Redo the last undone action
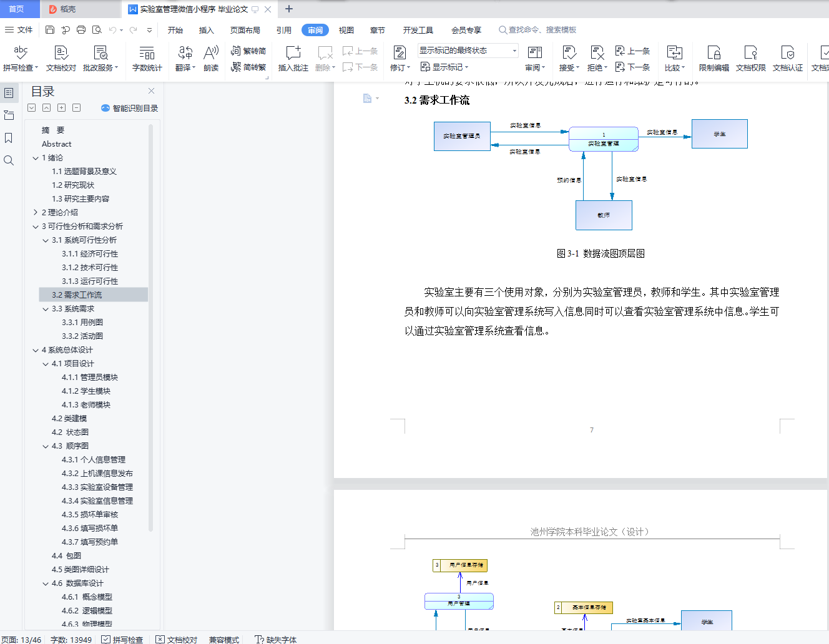This screenshot has height=644, width=829. click(133, 30)
